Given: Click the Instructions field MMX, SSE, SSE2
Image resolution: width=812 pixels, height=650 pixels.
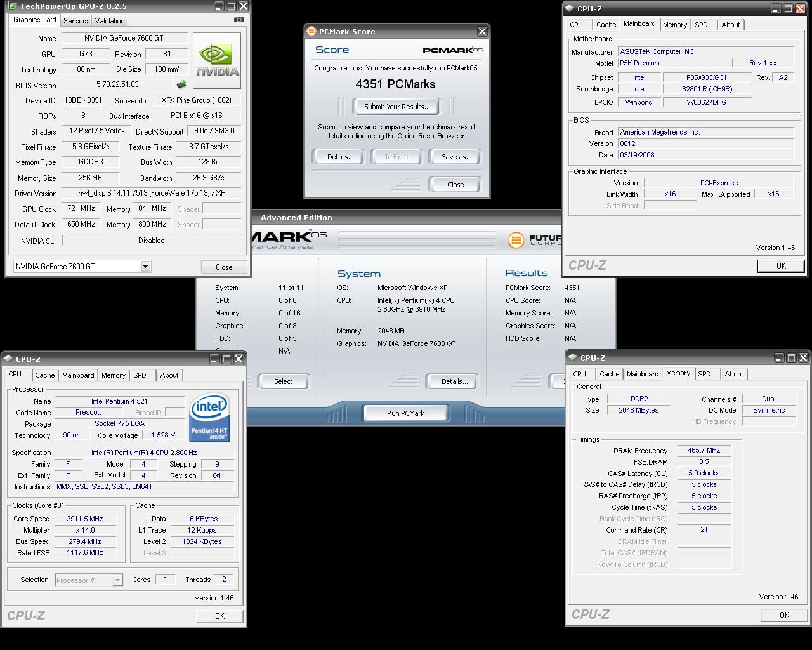Looking at the screenshot, I should (x=145, y=487).
